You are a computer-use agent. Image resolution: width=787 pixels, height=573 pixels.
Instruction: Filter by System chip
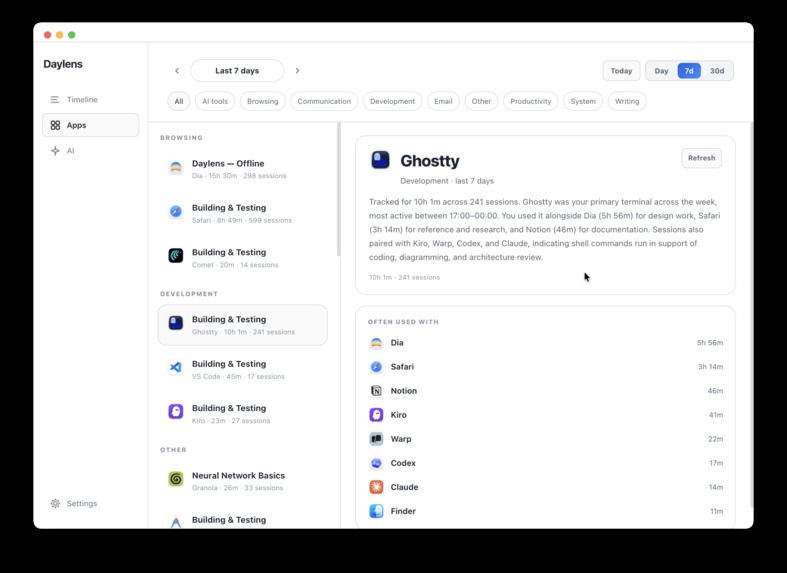coord(583,101)
